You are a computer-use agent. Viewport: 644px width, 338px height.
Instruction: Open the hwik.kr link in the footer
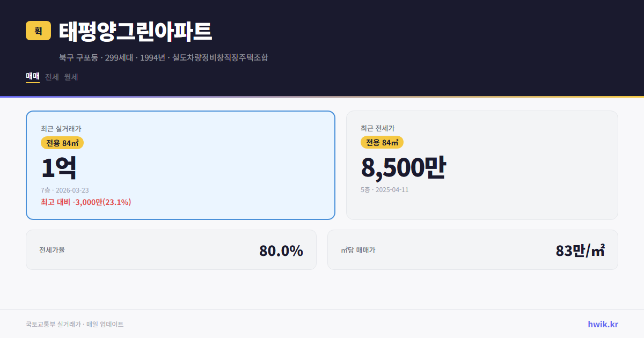coord(603,324)
